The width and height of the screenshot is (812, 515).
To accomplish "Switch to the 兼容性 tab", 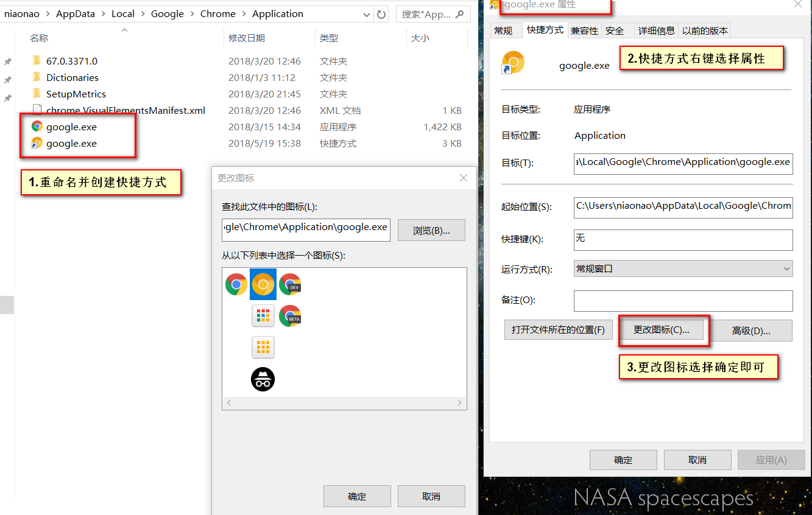I will [x=584, y=30].
